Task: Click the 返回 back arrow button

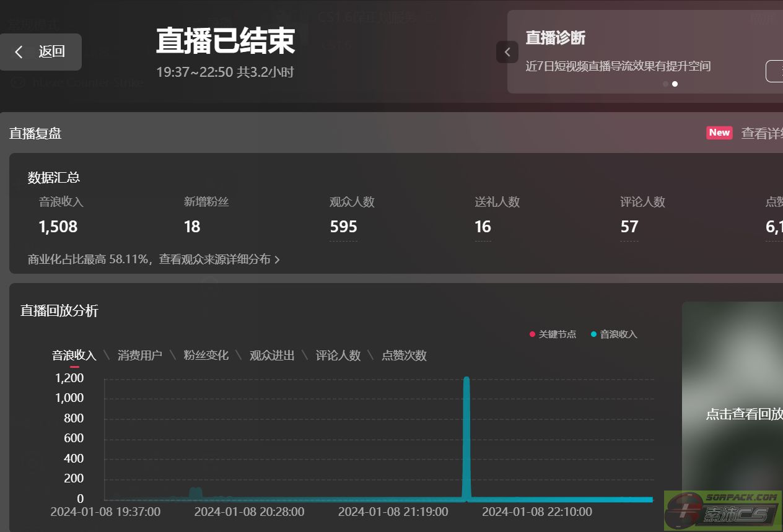Action: pyautogui.click(x=40, y=52)
